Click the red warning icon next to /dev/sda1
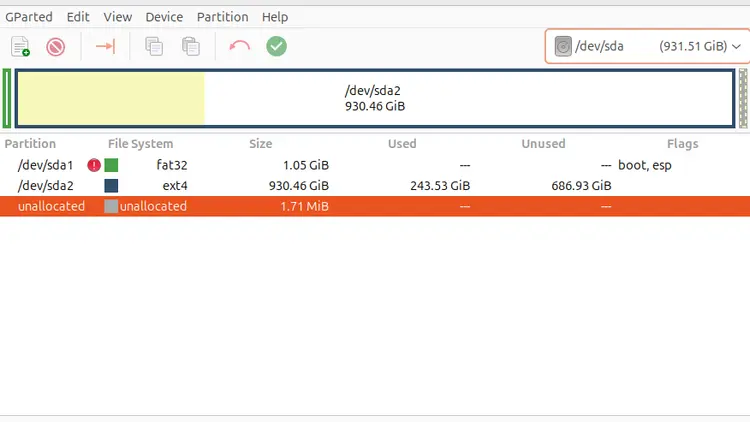Viewport: 750px width, 422px height. pos(94,165)
